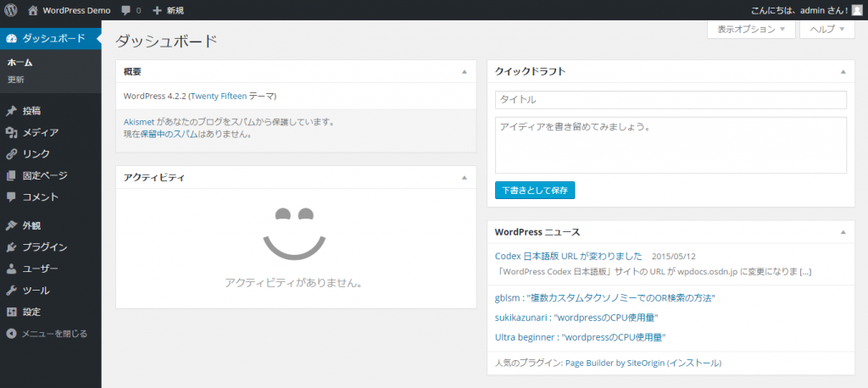The height and width of the screenshot is (388, 868).
Task: Click the ツール wrench icon
Action: pyautogui.click(x=11, y=291)
